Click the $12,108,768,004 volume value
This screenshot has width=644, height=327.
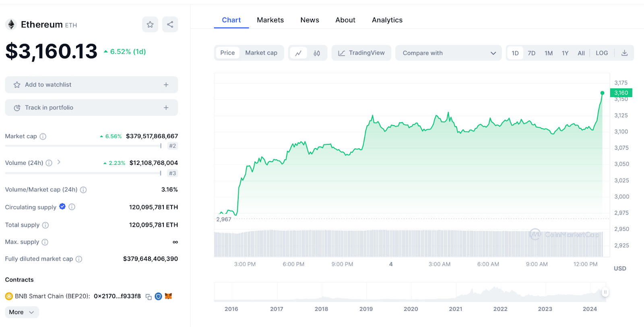tap(154, 163)
